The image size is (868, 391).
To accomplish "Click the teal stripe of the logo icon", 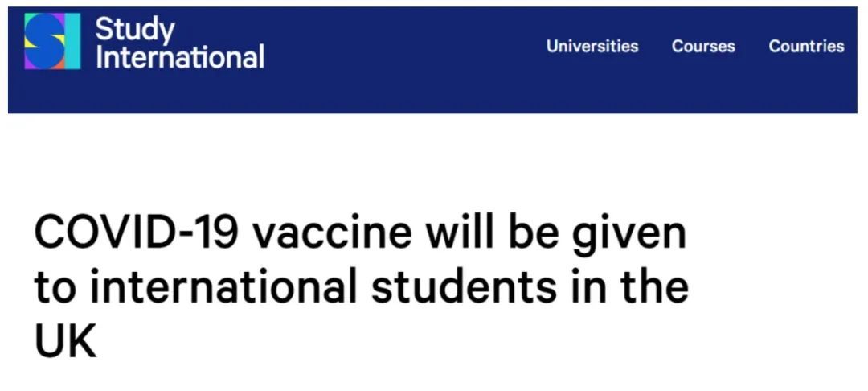I will [74, 41].
